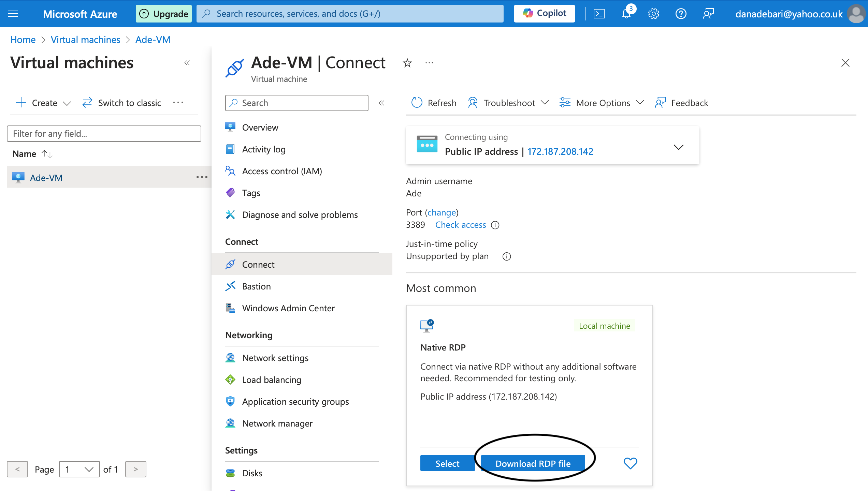
Task: Open the page number dropdown
Action: (79, 470)
